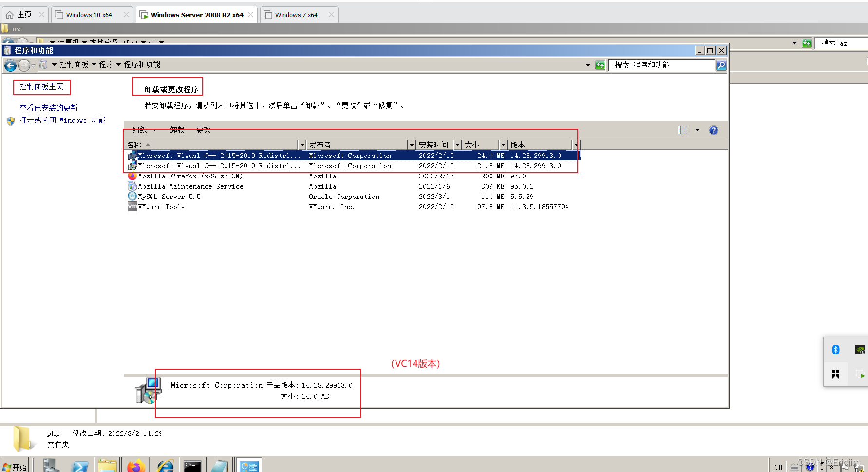This screenshot has height=472, width=868.
Task: Open 控制面板主页 link
Action: tap(41, 87)
